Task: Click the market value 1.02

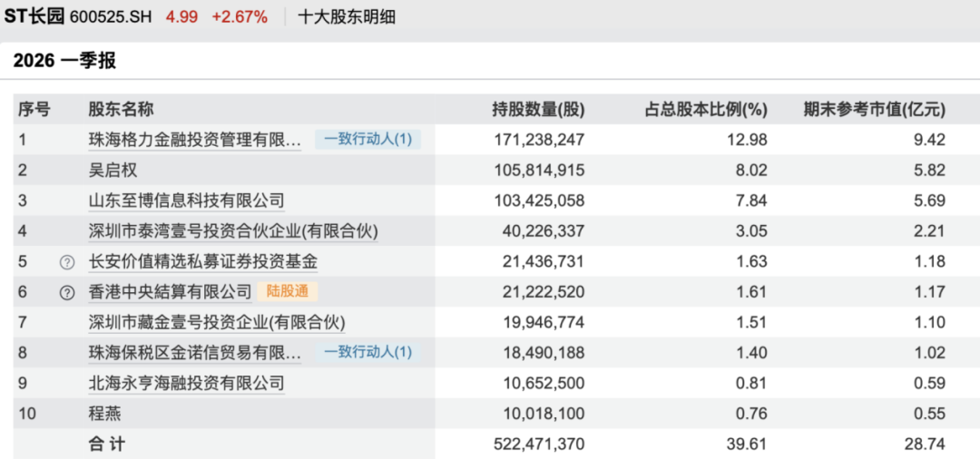Action: click(931, 353)
